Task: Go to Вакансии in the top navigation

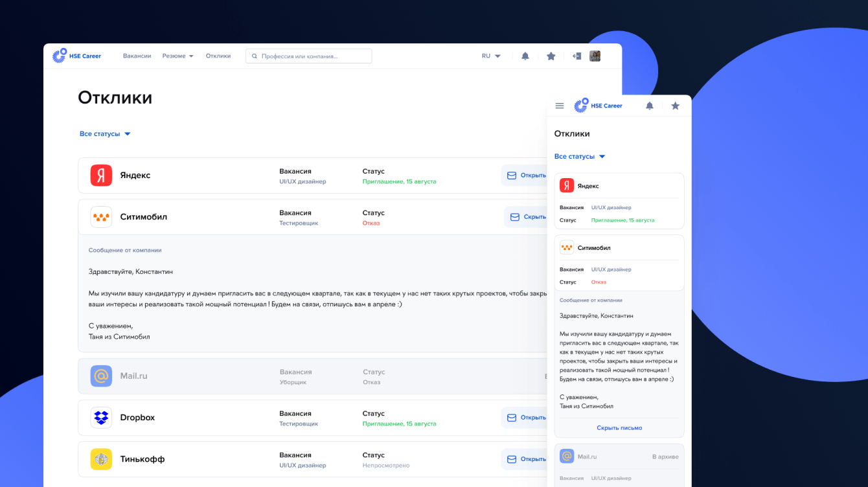Action: [x=137, y=56]
